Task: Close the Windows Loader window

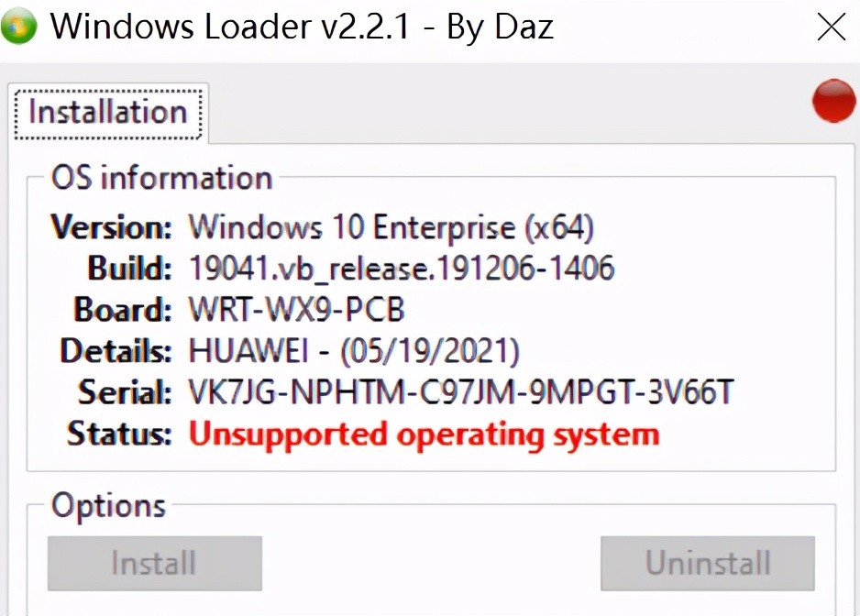Action: pyautogui.click(x=831, y=27)
